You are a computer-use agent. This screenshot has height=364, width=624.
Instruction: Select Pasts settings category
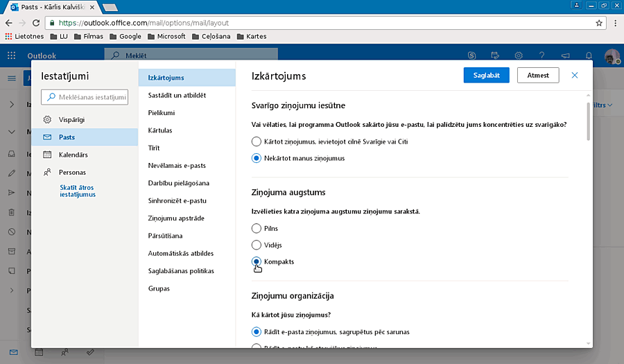point(85,137)
